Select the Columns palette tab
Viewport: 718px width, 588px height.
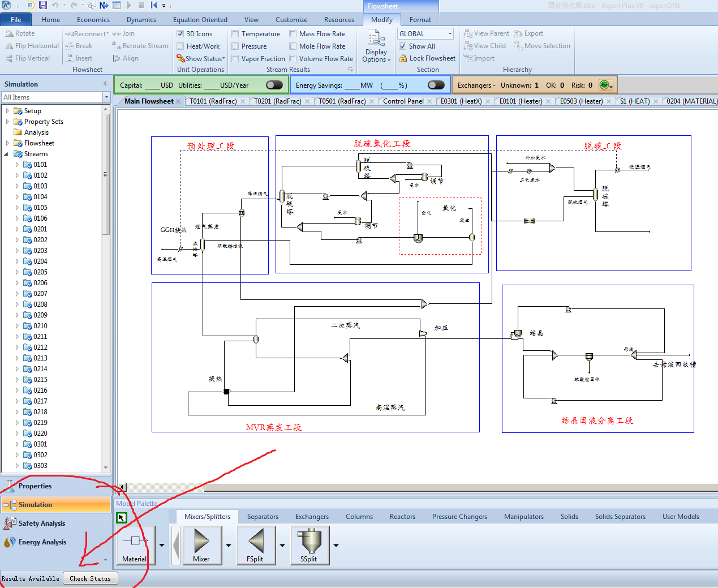pos(359,517)
